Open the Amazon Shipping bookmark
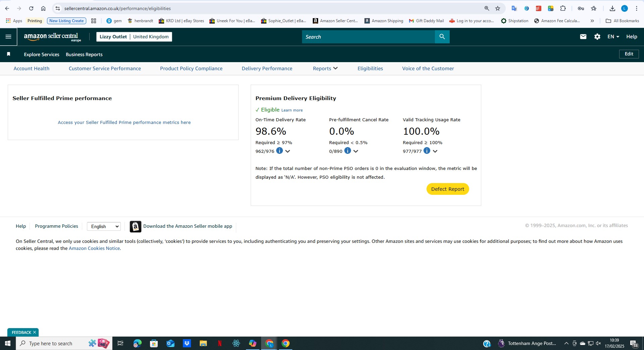The width and height of the screenshot is (644, 350). click(384, 21)
